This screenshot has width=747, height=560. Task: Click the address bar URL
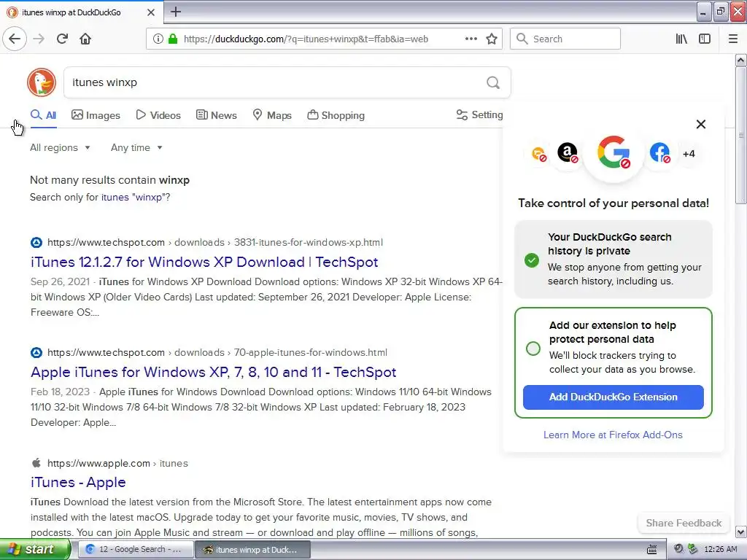point(306,39)
